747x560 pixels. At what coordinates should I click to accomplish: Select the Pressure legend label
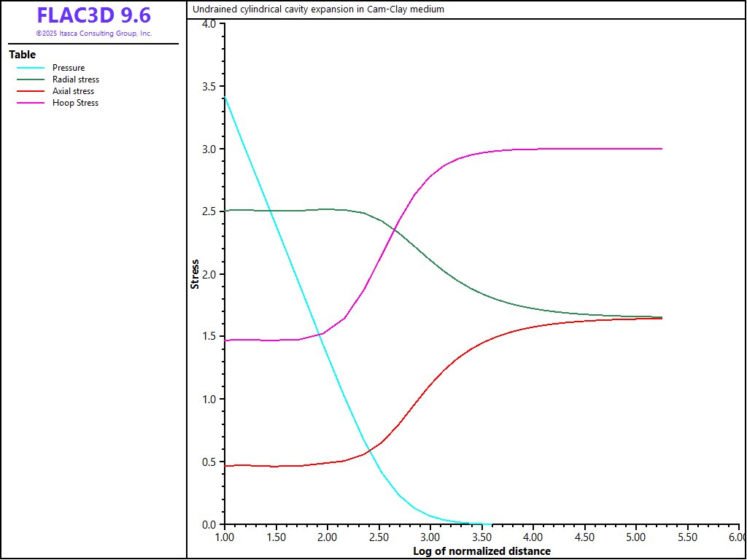coord(69,68)
